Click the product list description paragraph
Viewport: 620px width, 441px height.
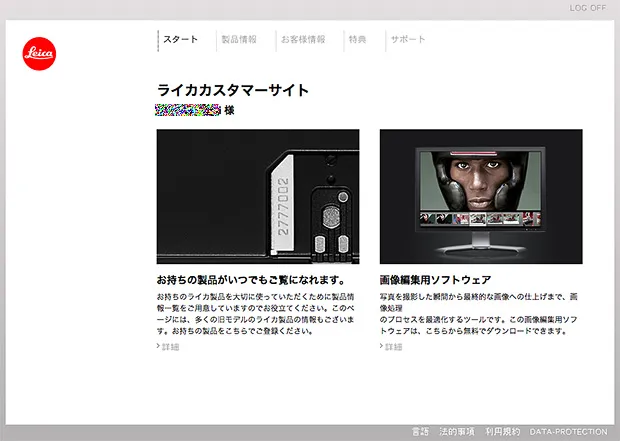(x=255, y=314)
